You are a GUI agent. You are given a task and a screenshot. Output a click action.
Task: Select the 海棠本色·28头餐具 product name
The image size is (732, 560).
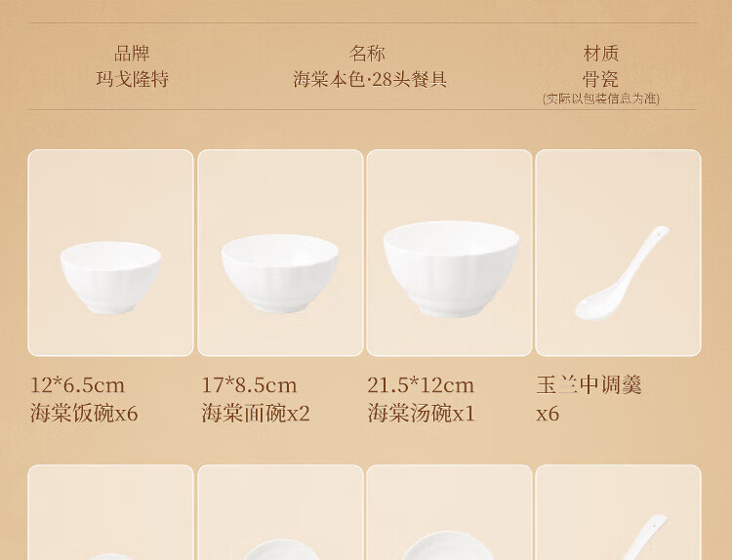370,79
